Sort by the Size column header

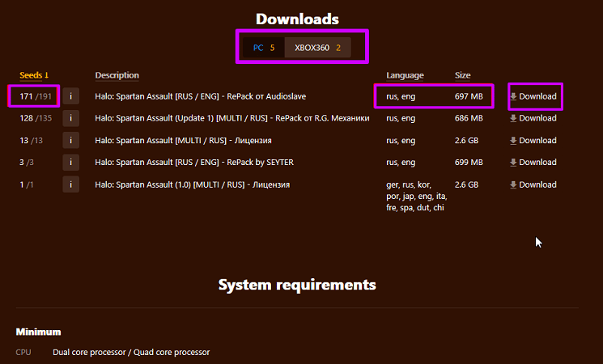pos(463,75)
